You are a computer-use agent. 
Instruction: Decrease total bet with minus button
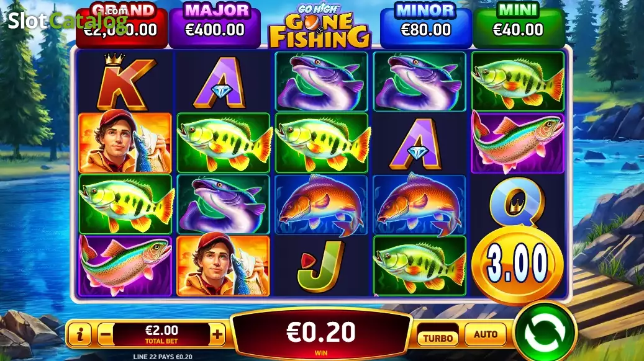106,334
